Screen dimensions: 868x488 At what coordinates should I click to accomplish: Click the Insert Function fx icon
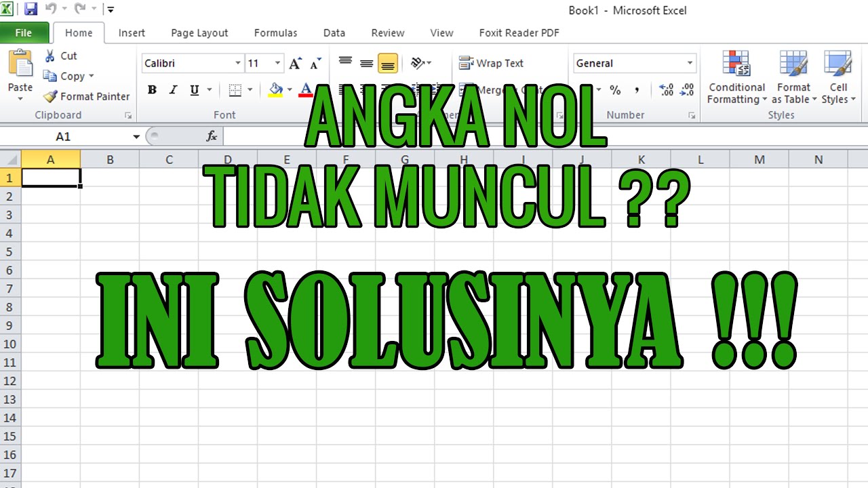coord(212,136)
